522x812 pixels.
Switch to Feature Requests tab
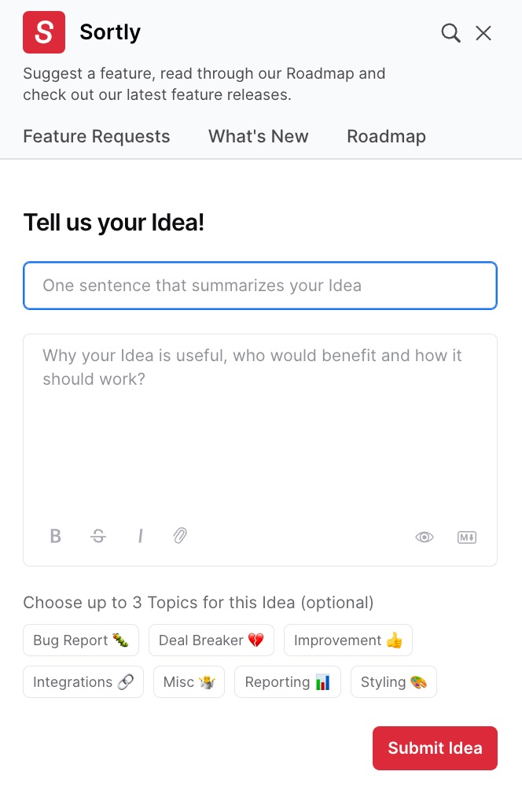(x=97, y=136)
